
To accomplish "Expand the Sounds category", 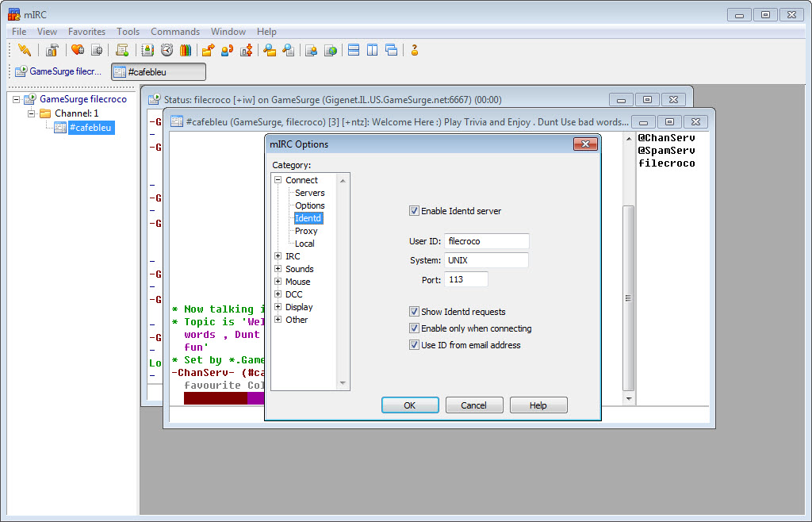I will (278, 269).
